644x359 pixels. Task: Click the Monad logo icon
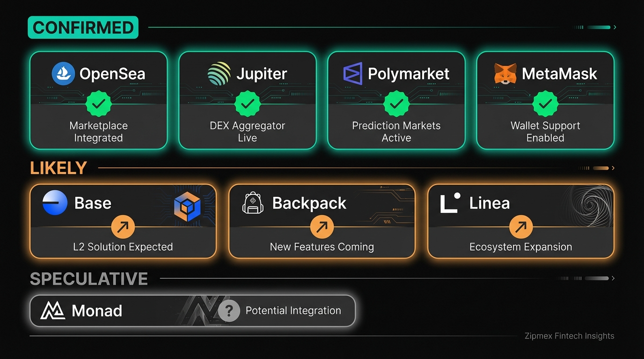(53, 310)
